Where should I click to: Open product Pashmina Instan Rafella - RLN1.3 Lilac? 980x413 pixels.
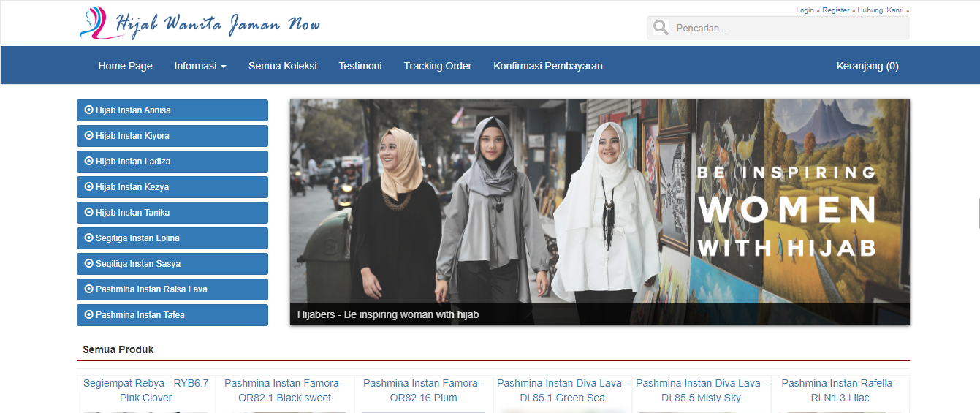(840, 390)
